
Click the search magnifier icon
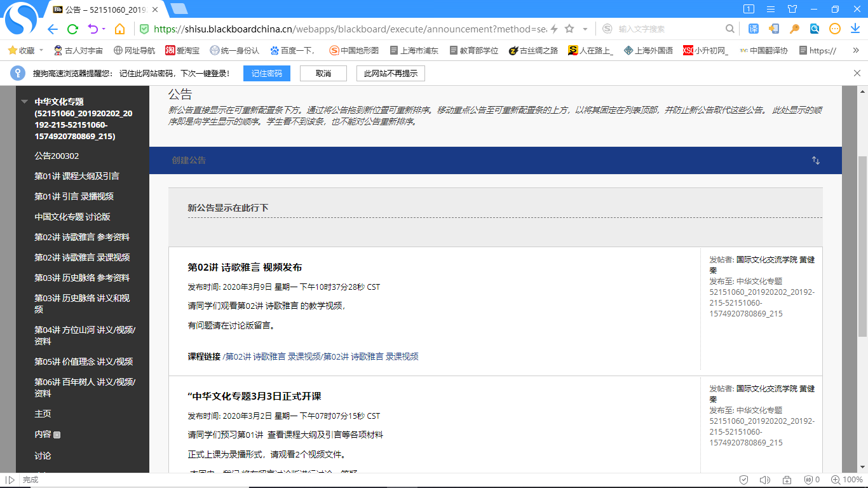pyautogui.click(x=731, y=29)
